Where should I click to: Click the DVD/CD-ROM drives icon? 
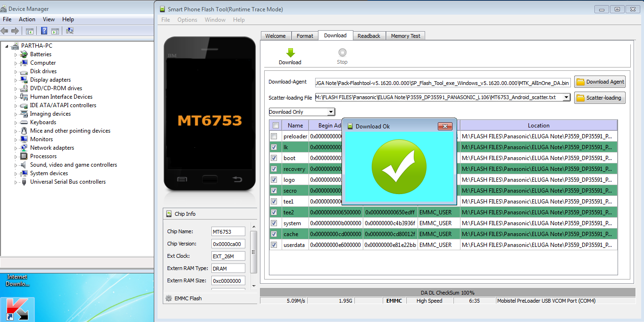24,88
